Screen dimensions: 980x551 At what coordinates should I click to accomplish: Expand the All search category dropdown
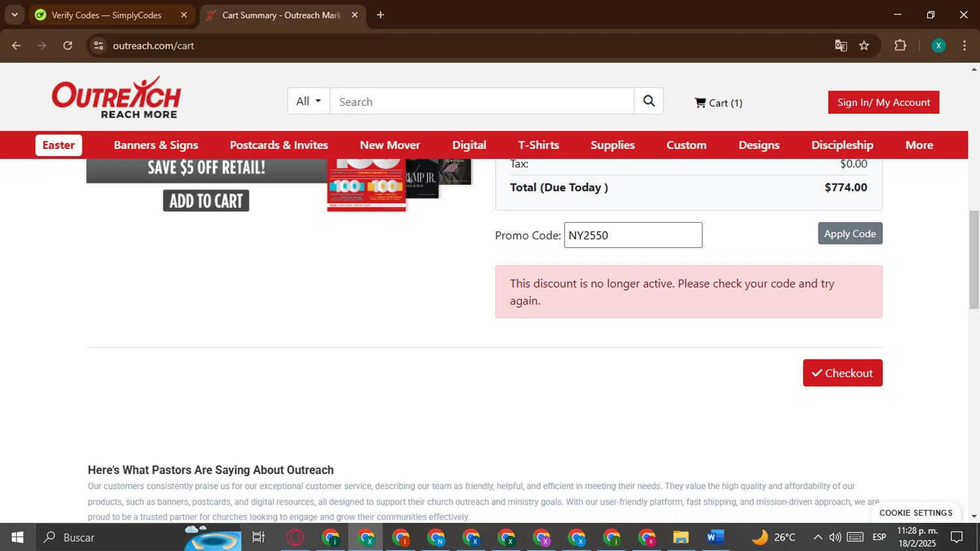click(x=309, y=101)
